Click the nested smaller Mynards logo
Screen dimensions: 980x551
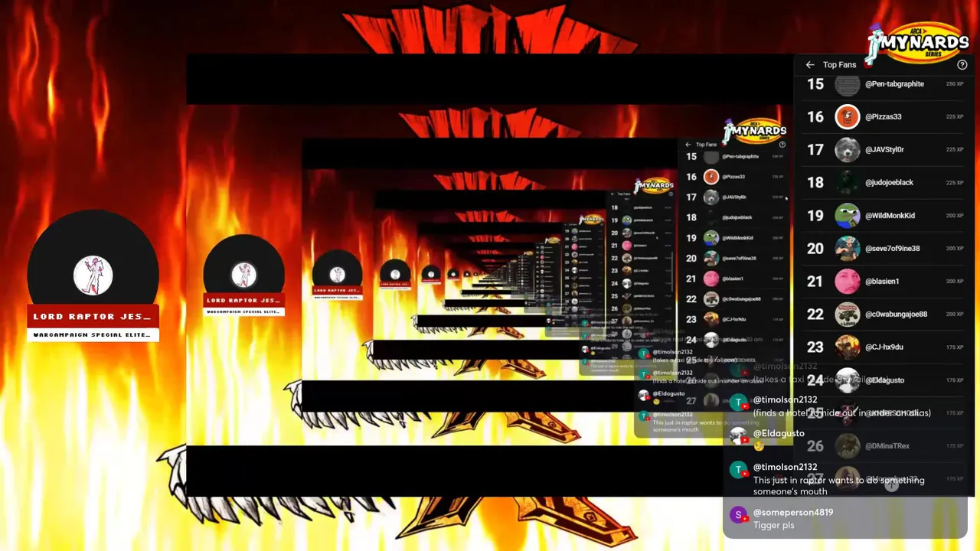755,130
